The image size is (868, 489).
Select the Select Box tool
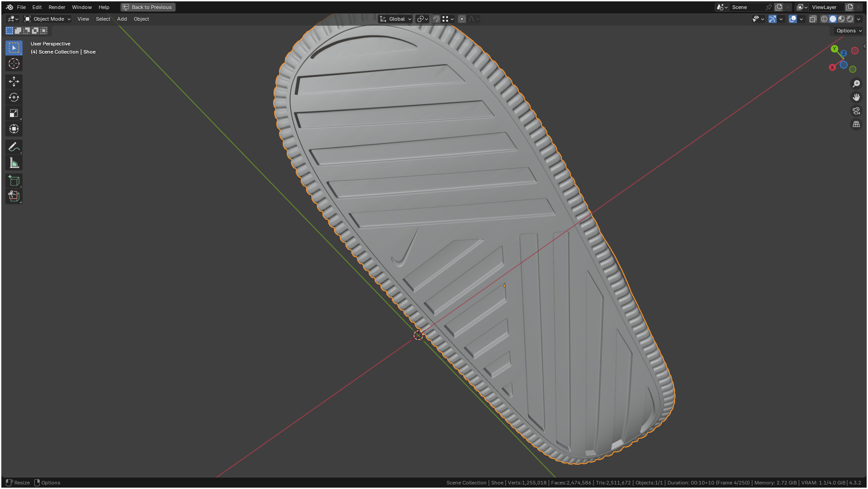coord(14,48)
